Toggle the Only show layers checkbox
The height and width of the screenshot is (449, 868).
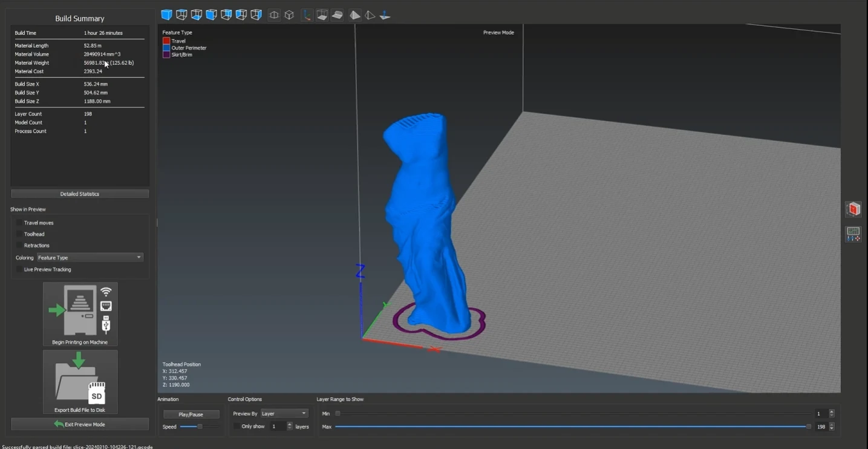point(237,427)
